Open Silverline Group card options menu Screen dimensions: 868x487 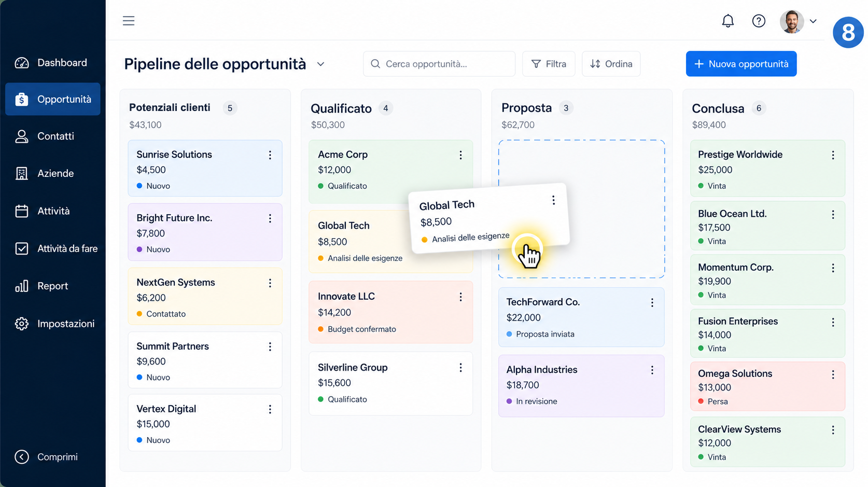tap(460, 368)
